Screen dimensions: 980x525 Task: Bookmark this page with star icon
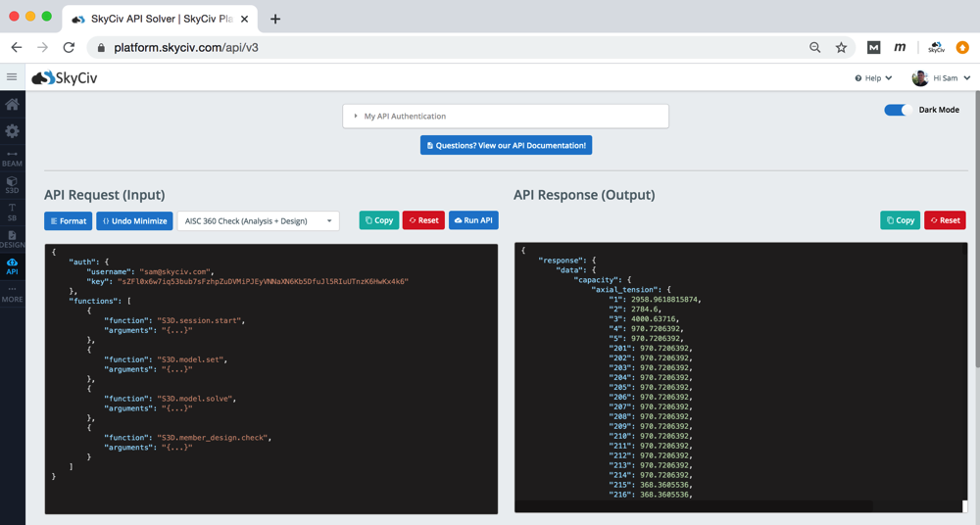coord(841,47)
